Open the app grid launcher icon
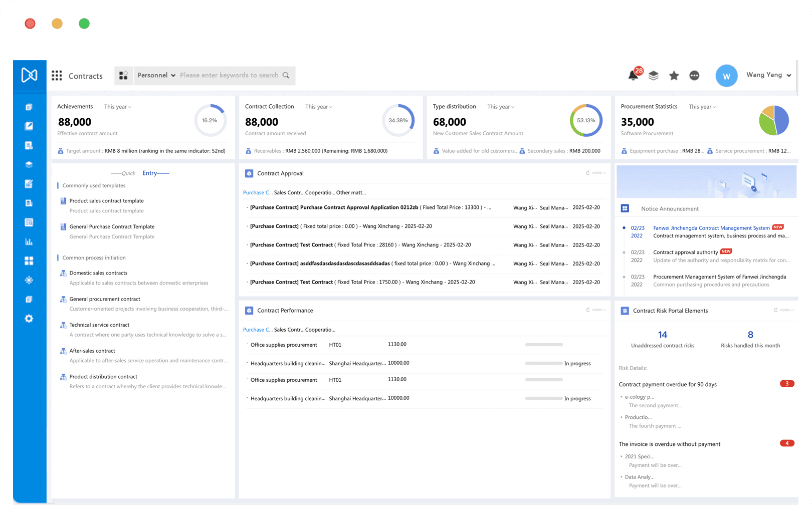The image size is (812, 518). coord(57,76)
